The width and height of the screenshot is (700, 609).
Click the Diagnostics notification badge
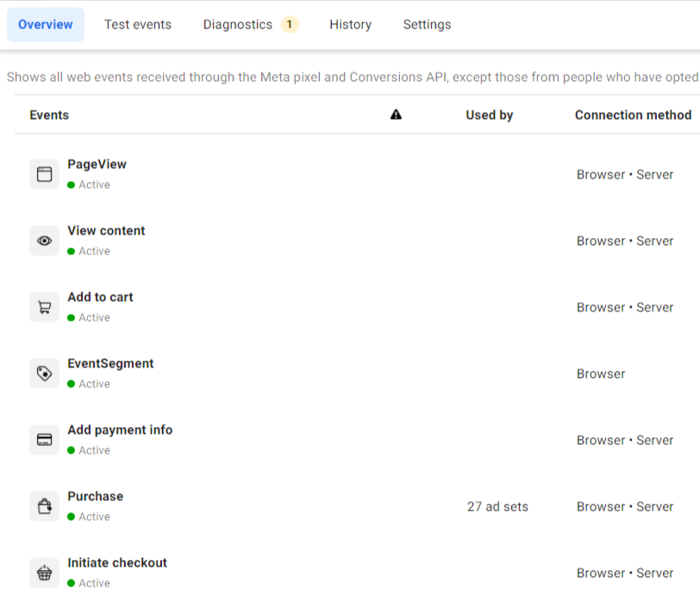coord(290,24)
